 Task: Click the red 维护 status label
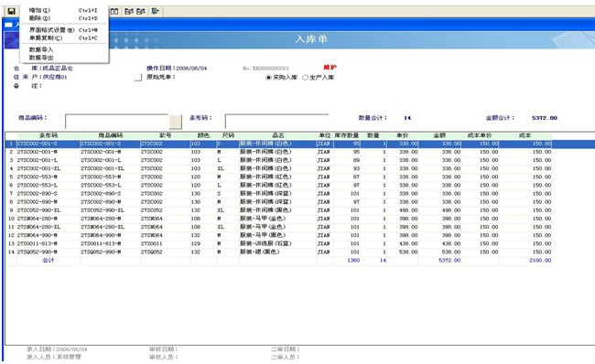(330, 68)
